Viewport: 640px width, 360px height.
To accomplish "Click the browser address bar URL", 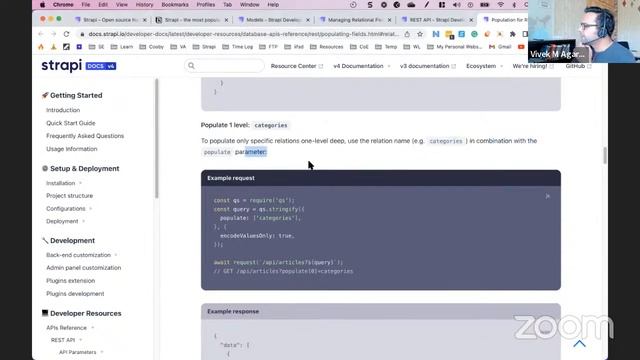I will [x=243, y=34].
